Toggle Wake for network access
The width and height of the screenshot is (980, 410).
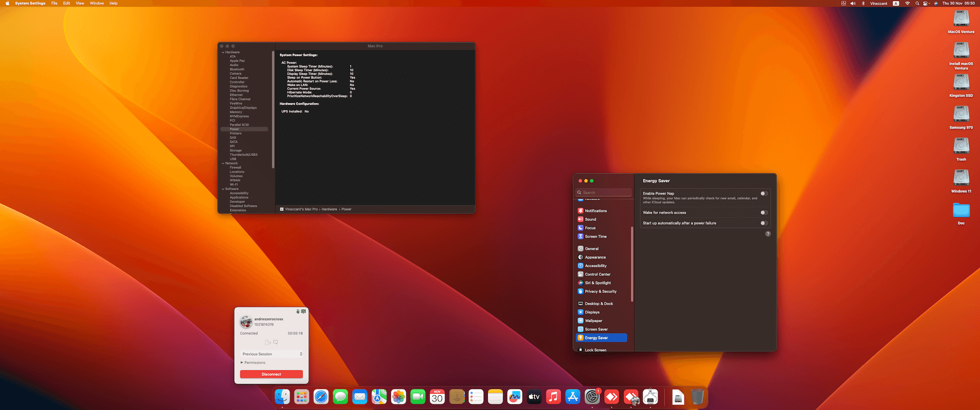[x=764, y=213]
